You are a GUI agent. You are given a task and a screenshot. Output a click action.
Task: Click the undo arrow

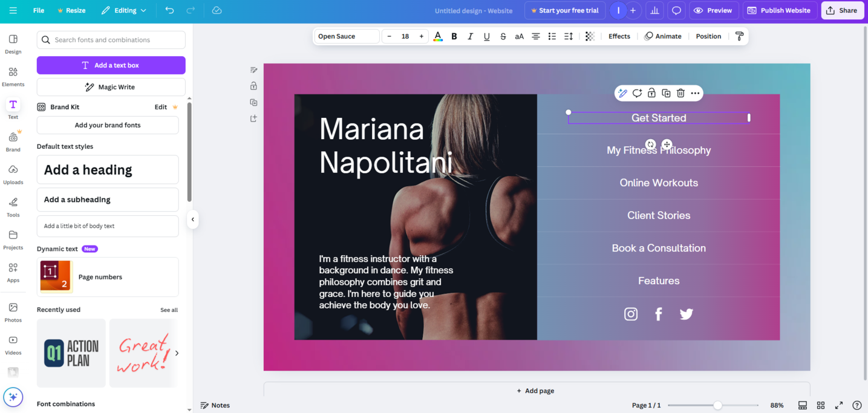click(169, 10)
